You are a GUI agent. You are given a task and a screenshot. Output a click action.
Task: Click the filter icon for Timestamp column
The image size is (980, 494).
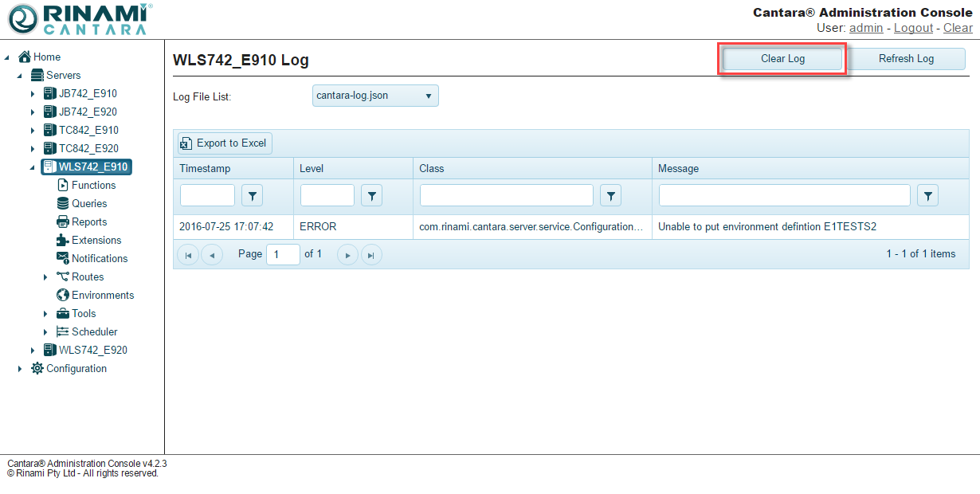252,195
